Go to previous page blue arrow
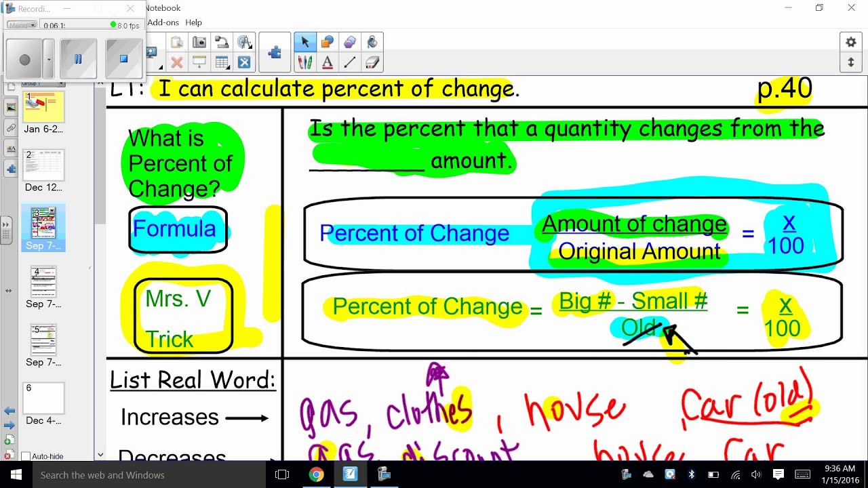Image resolution: width=868 pixels, height=488 pixels. pyautogui.click(x=9, y=411)
